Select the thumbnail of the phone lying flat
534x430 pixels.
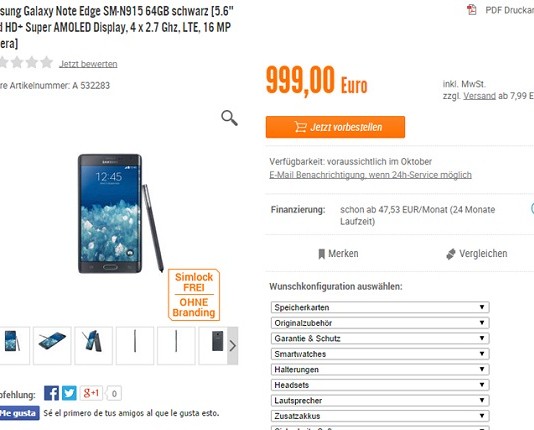[52, 346]
